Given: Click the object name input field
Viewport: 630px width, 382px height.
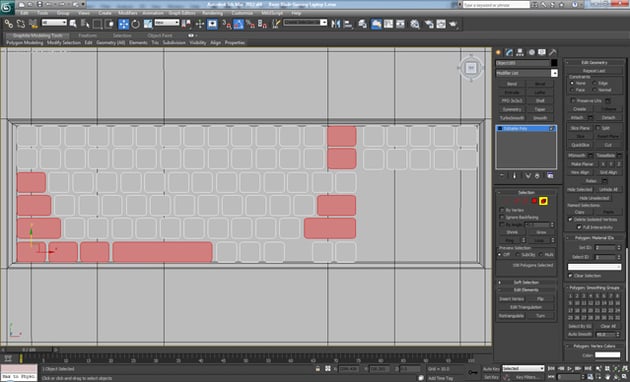Looking at the screenshot, I should [x=523, y=63].
